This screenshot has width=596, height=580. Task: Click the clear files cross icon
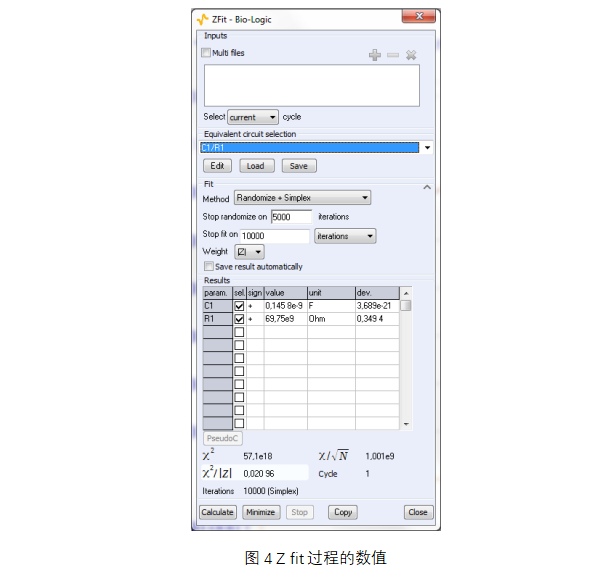411,55
